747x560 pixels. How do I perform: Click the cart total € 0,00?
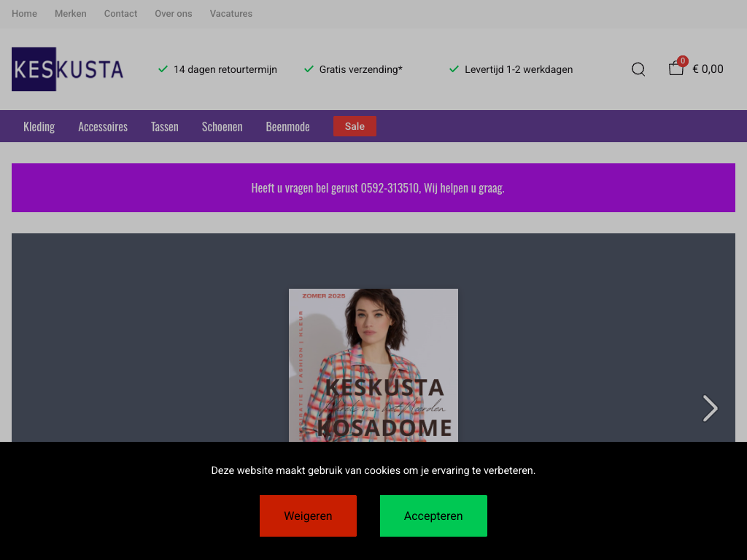click(x=708, y=69)
